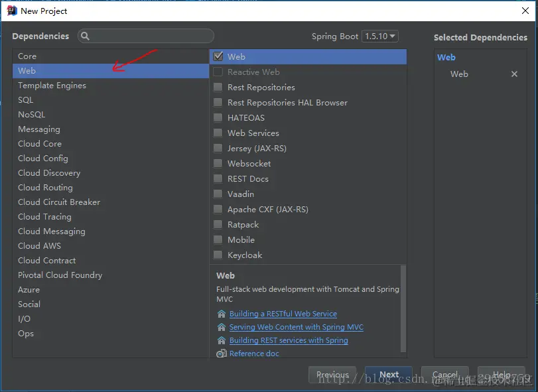The height and width of the screenshot is (392, 538).
Task: Select the Ops category
Action: (x=111, y=334)
